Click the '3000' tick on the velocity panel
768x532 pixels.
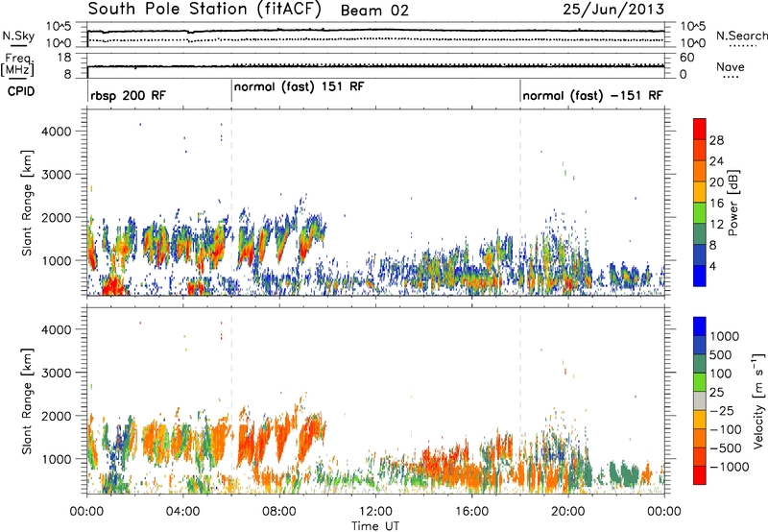(x=57, y=373)
